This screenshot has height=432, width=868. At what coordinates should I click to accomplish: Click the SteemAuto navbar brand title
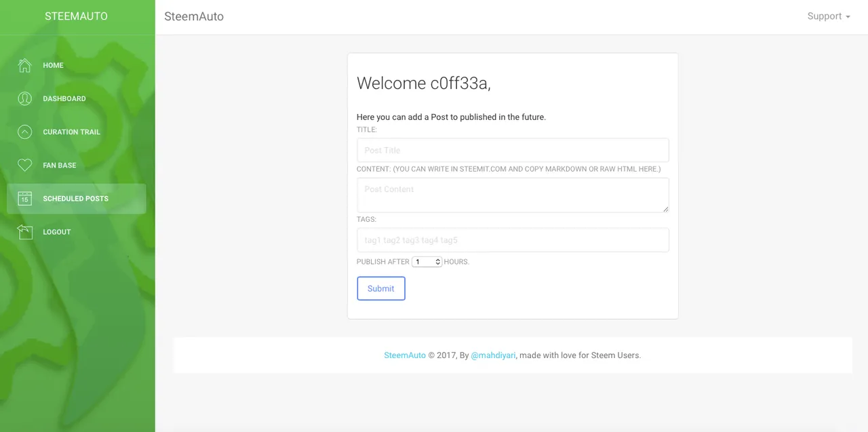[x=194, y=16]
